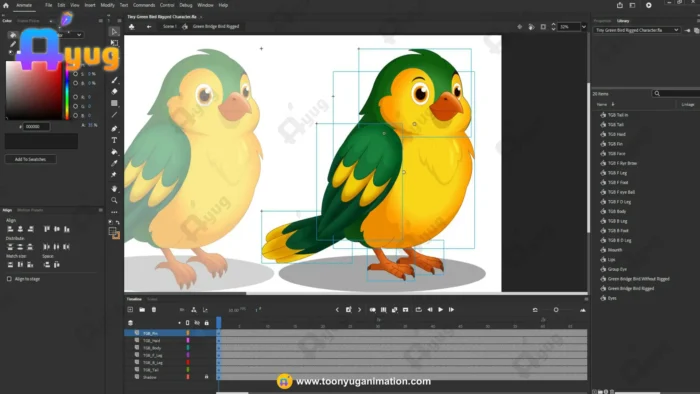Toggle the loop playback button

tap(418, 310)
